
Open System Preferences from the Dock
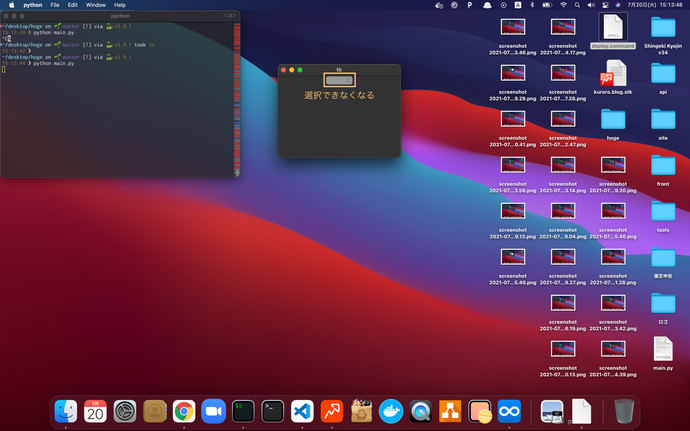coord(125,411)
